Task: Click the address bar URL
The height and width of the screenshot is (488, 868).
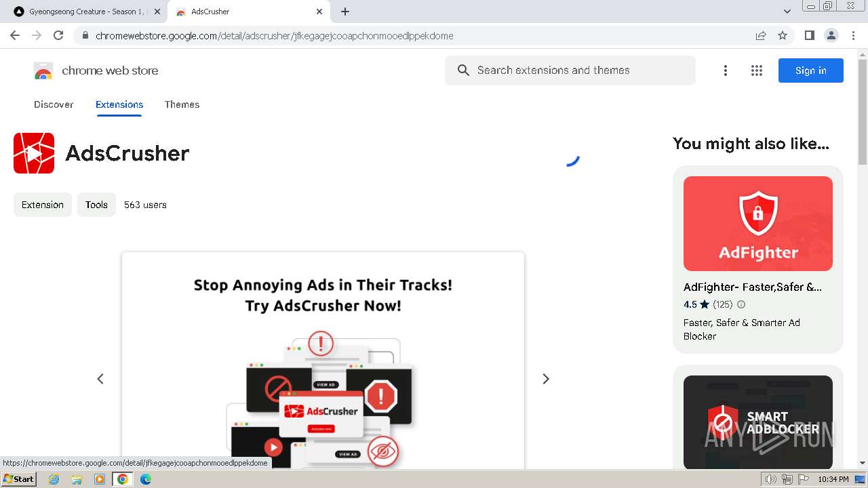Action: click(275, 36)
